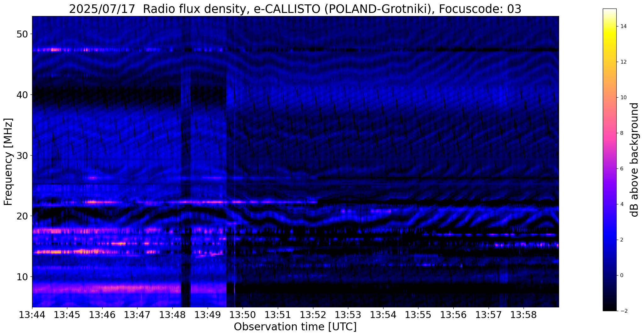Click the 13:53 time tick label

coord(348,315)
